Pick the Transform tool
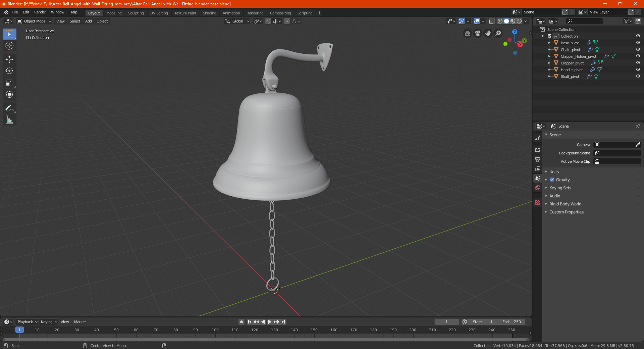Viewport: 644px width, 349px height. [x=9, y=95]
